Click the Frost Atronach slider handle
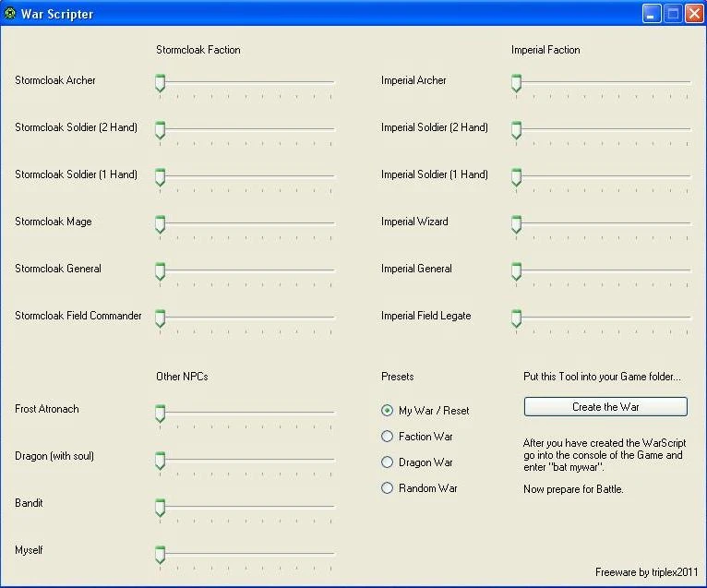The height and width of the screenshot is (588, 707). tap(160, 413)
